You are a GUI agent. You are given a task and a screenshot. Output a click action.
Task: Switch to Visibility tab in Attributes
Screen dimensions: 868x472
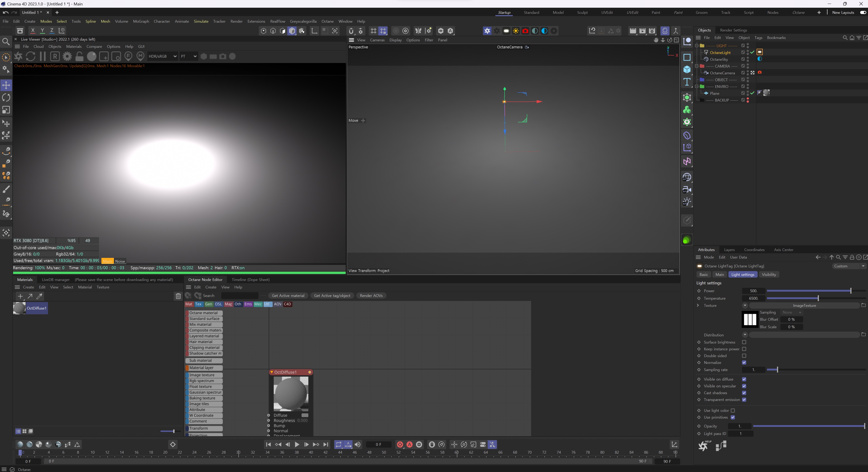(x=769, y=274)
